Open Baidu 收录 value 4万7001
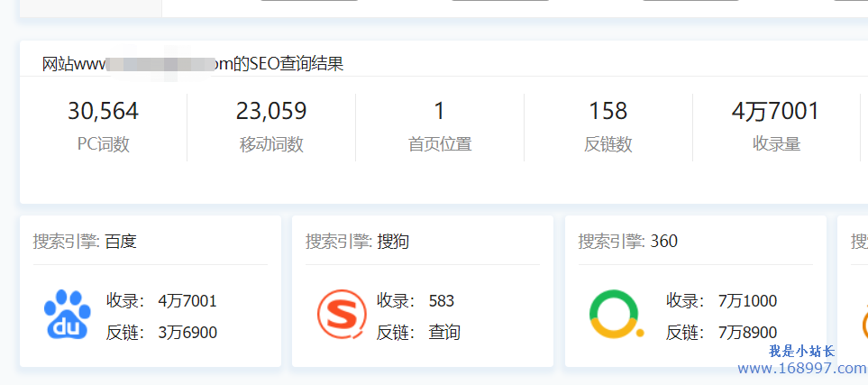 [187, 301]
